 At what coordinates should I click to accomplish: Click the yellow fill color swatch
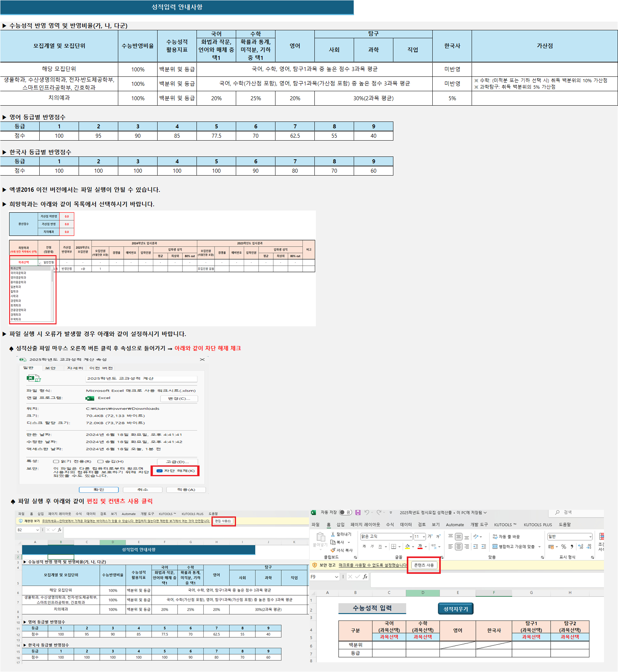(x=407, y=547)
